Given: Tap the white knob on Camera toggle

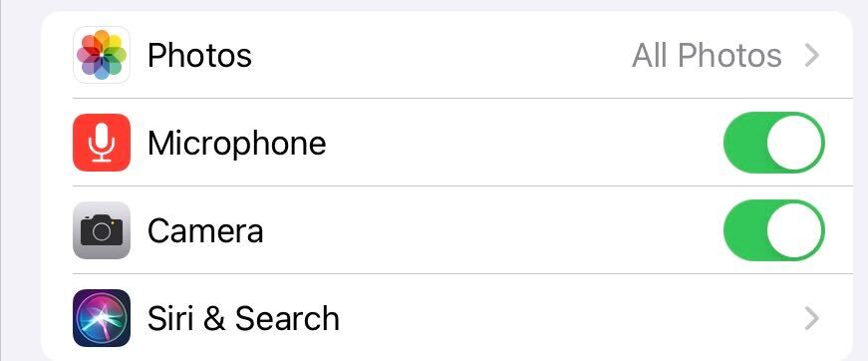Looking at the screenshot, I should tap(794, 230).
